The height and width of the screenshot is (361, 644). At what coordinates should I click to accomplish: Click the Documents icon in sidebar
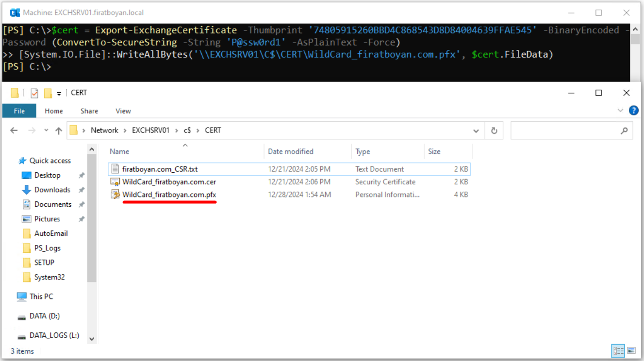(x=27, y=204)
